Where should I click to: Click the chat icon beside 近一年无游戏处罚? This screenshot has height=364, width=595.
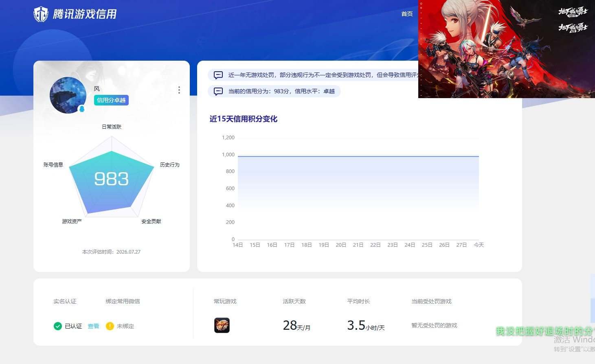[x=218, y=75]
